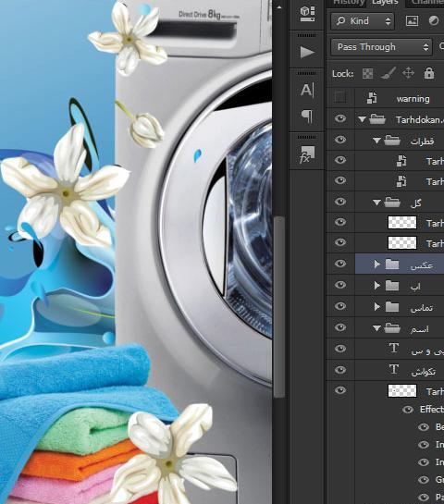Expand the اب group triangle
This screenshot has width=444, height=504.
(376, 286)
